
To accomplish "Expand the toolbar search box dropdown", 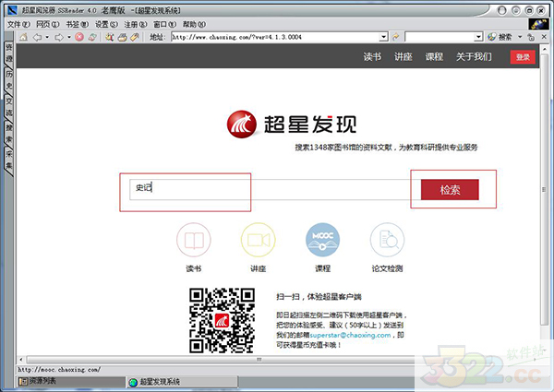I will coord(478,37).
